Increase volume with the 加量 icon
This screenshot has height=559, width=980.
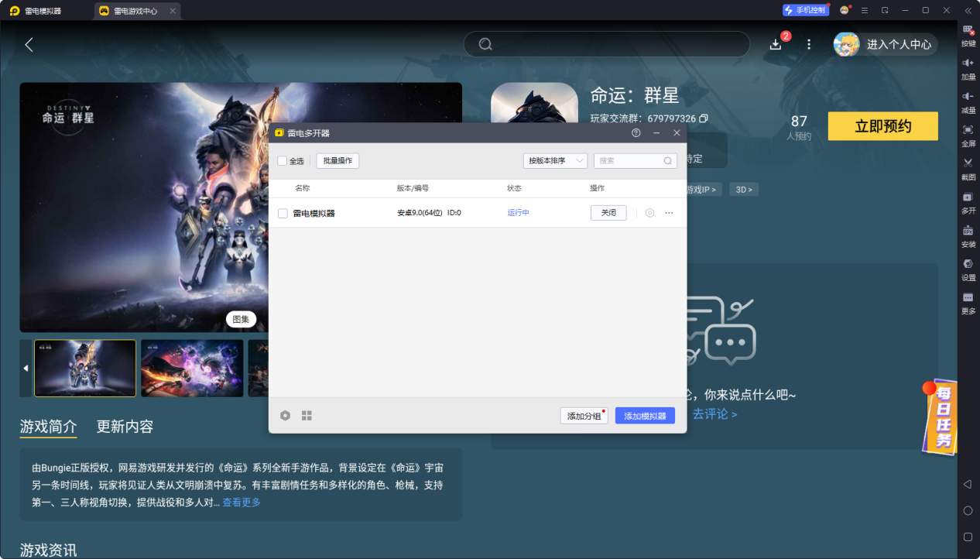click(968, 63)
